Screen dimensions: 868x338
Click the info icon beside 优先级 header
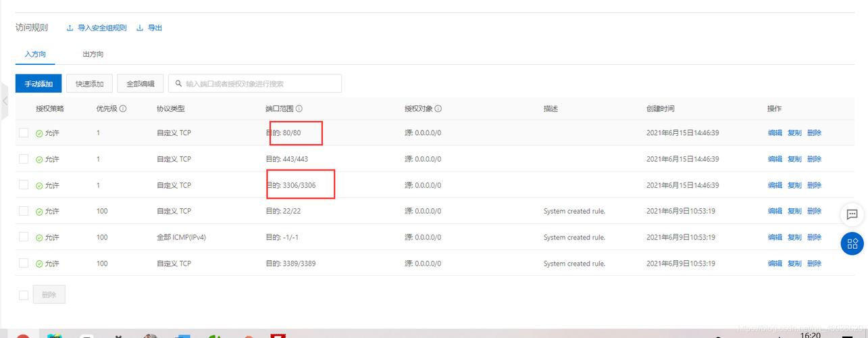pyautogui.click(x=123, y=108)
